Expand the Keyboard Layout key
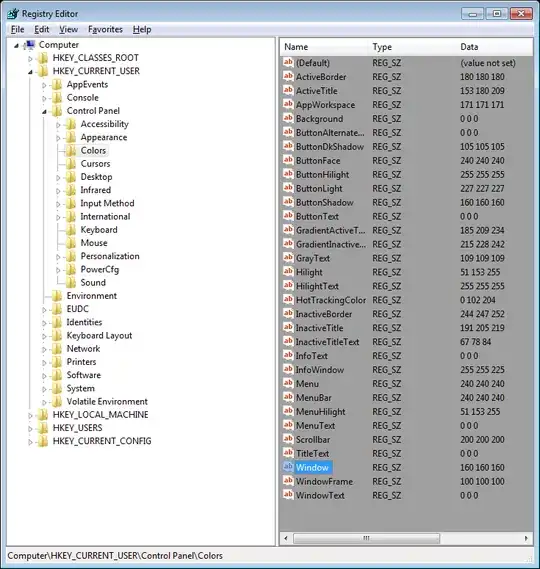The height and width of the screenshot is (569, 540). click(44, 336)
